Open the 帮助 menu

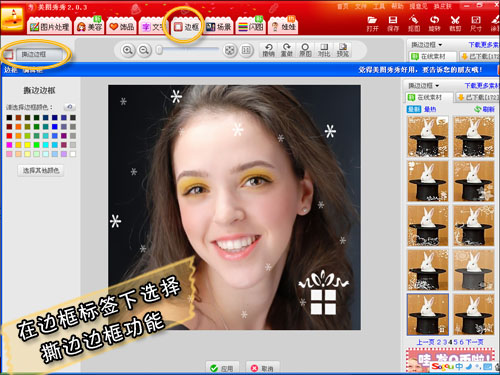pyautogui.click(x=397, y=6)
